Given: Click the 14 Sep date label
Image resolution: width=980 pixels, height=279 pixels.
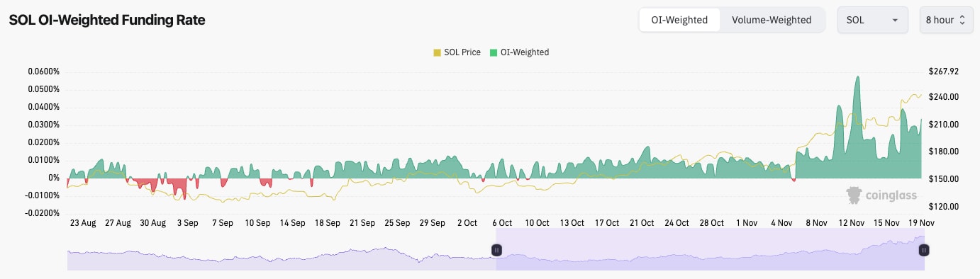Looking at the screenshot, I should coord(292,222).
